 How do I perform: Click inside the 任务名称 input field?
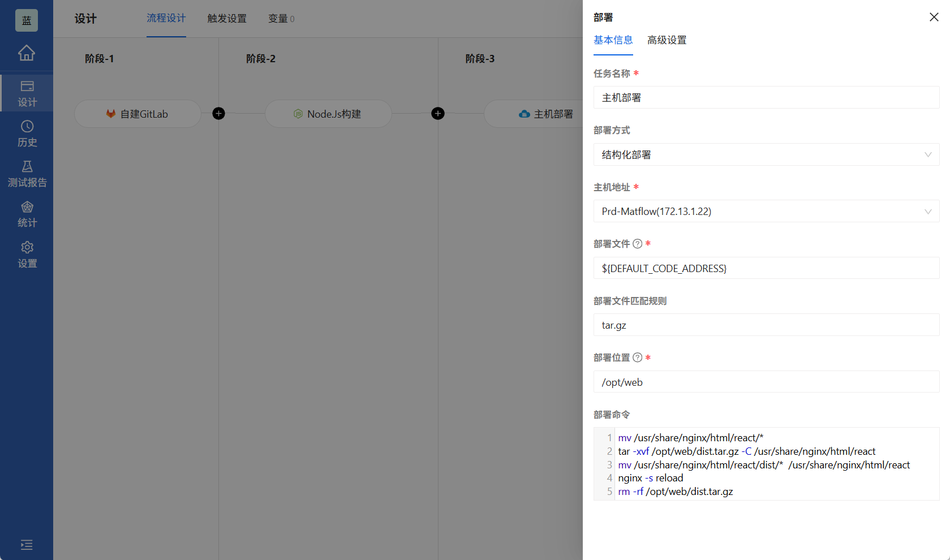click(766, 97)
